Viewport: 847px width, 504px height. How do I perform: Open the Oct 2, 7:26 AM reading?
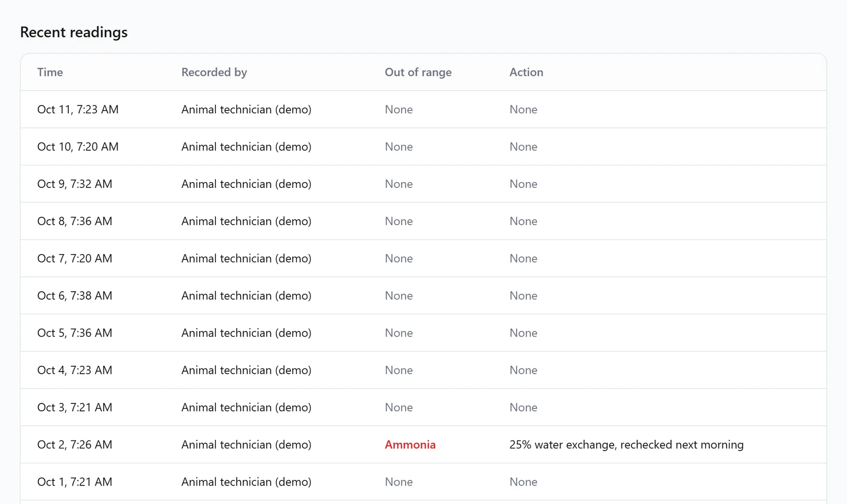(424, 445)
